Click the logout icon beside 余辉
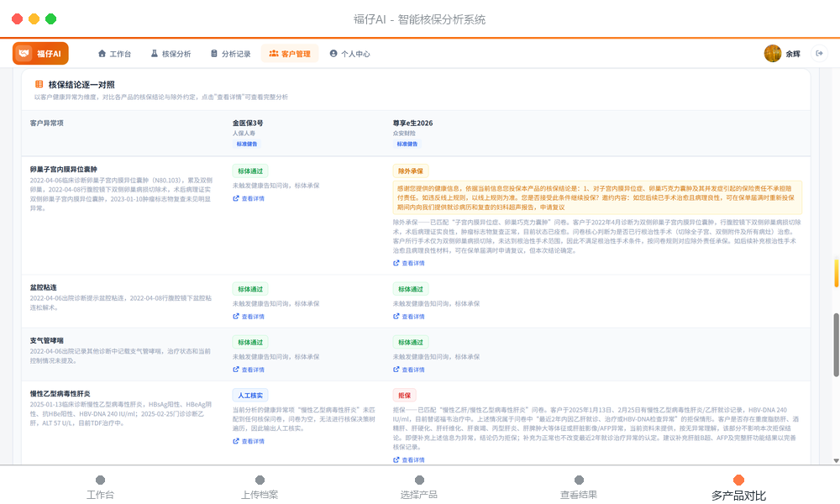840x504 pixels. tap(819, 53)
